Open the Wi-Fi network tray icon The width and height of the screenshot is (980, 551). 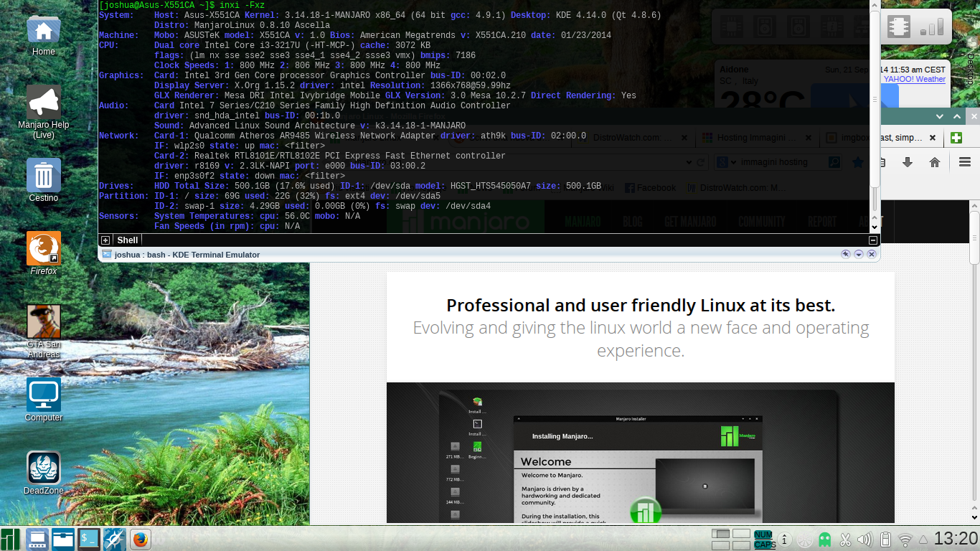coord(905,540)
